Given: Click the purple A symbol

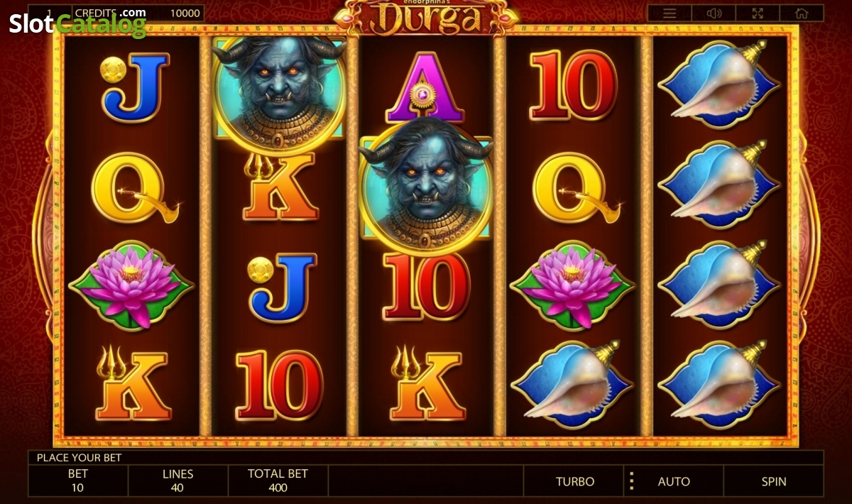Looking at the screenshot, I should point(425,87).
